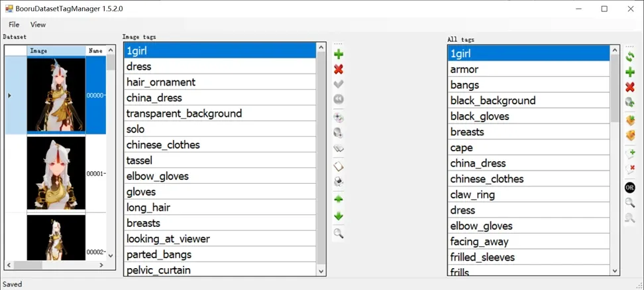
Task: Click the Dataset horizontal scroll left arrow
Action: click(x=9, y=265)
